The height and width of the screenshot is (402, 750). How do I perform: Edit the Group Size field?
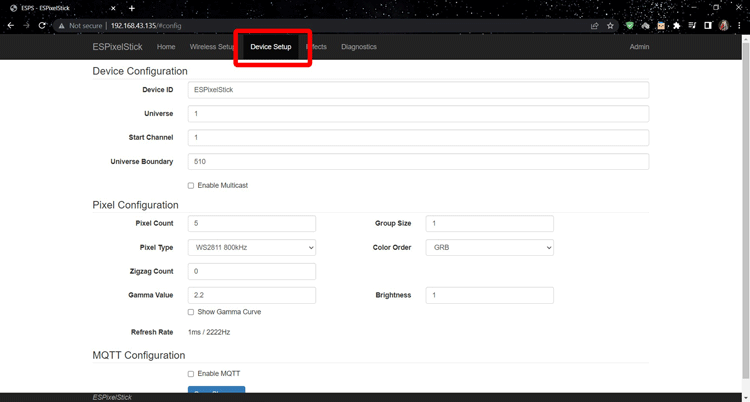(x=490, y=223)
